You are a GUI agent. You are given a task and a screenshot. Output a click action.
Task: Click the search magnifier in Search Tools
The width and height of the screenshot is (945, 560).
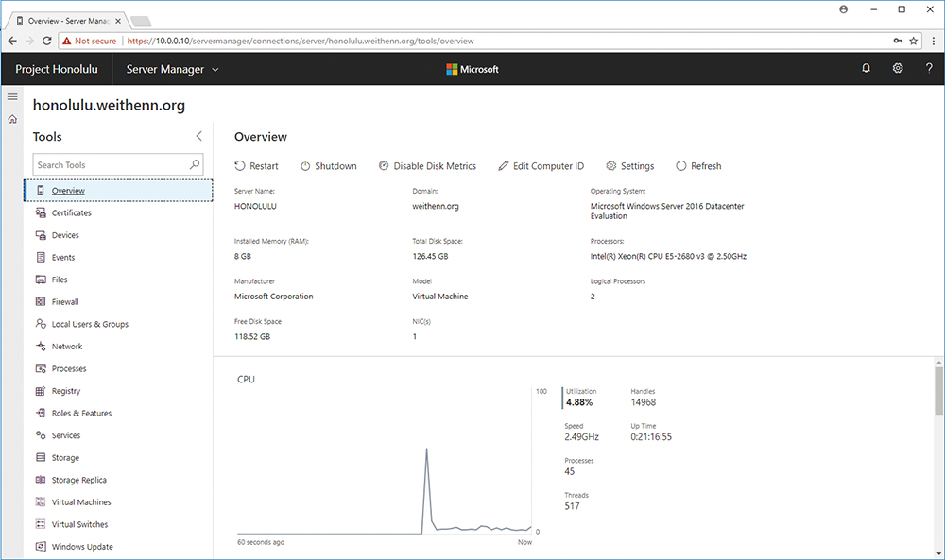(194, 164)
